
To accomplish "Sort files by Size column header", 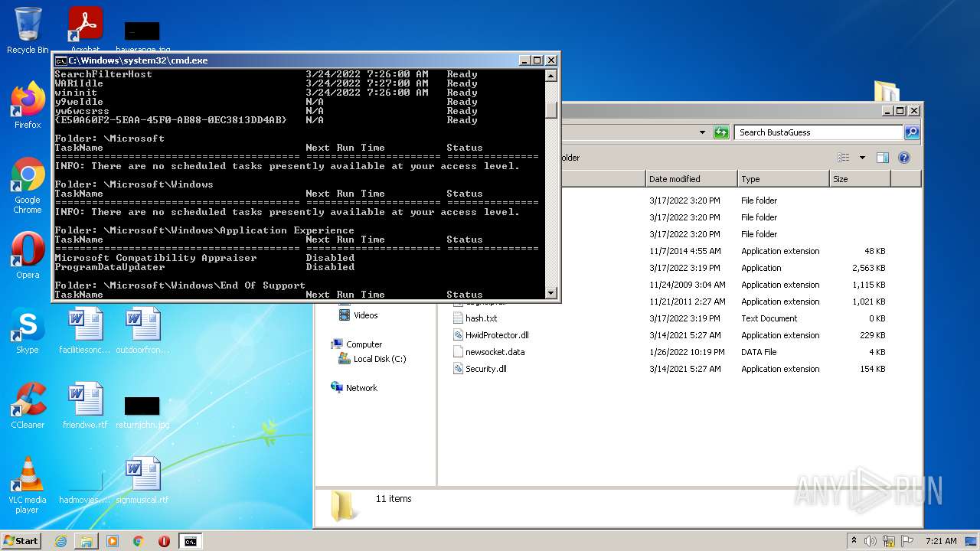I will 860,179.
